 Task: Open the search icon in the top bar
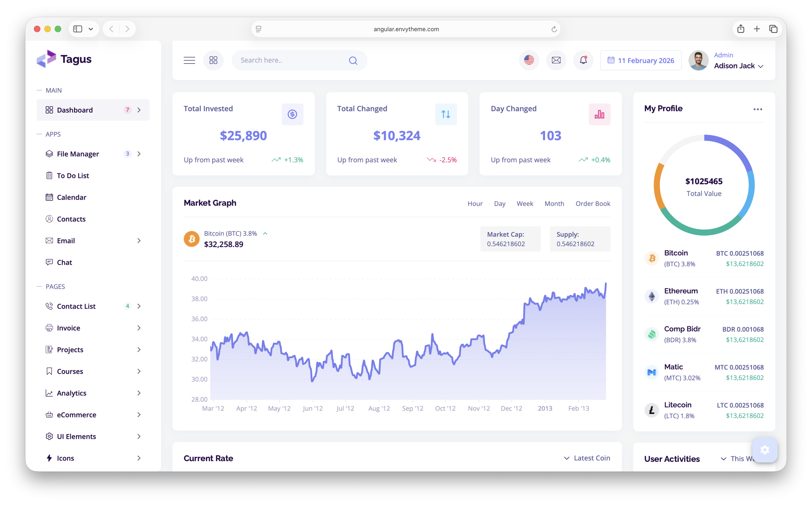pyautogui.click(x=353, y=61)
